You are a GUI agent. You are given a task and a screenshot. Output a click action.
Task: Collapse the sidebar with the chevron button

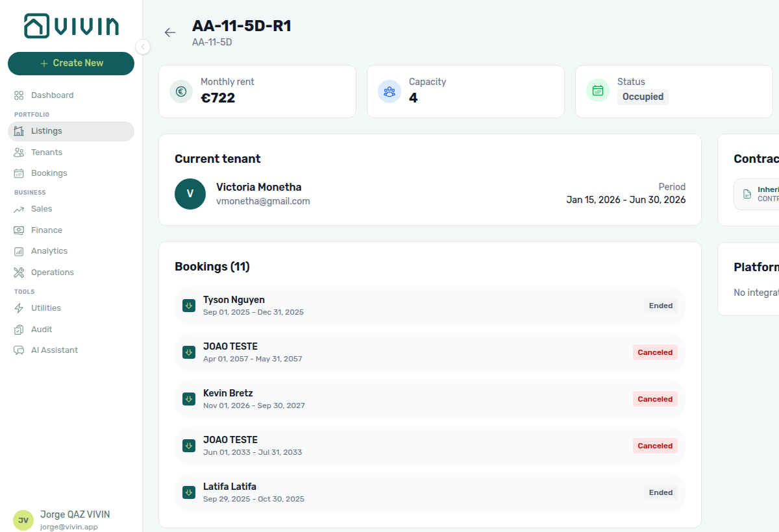tap(143, 47)
